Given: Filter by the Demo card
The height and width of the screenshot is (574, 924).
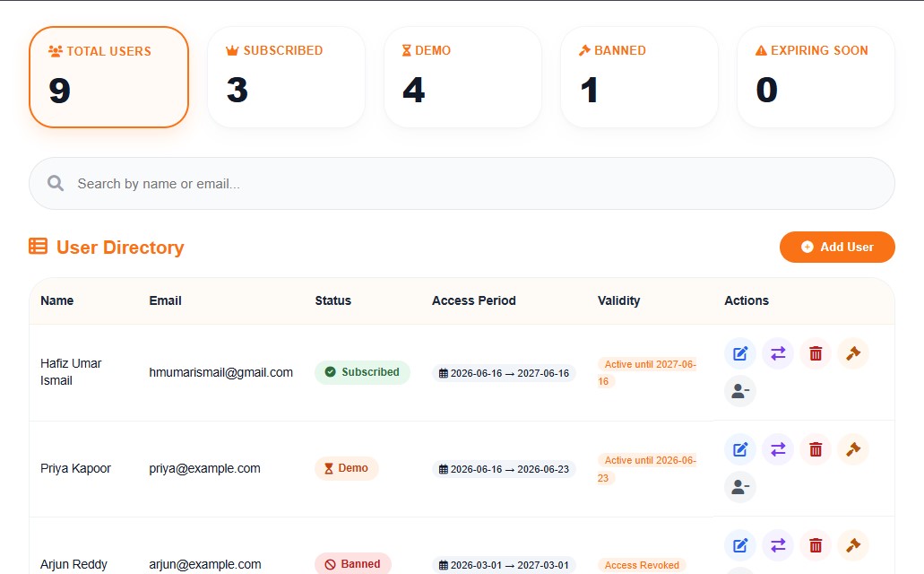Looking at the screenshot, I should click(462, 77).
